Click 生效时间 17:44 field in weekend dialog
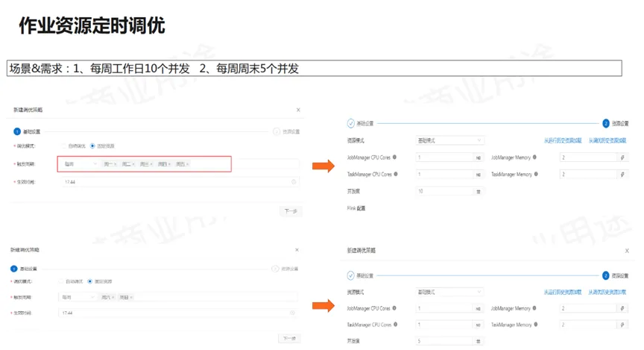 pyautogui.click(x=178, y=313)
